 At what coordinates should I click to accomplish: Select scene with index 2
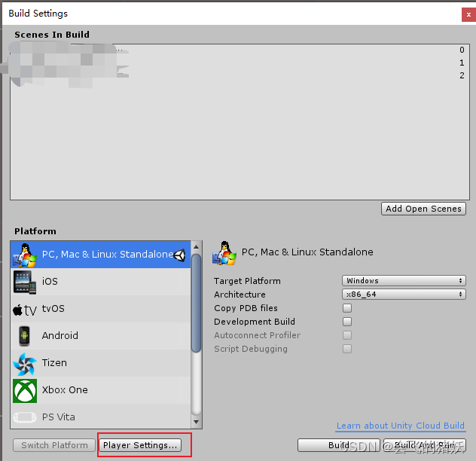(240, 75)
